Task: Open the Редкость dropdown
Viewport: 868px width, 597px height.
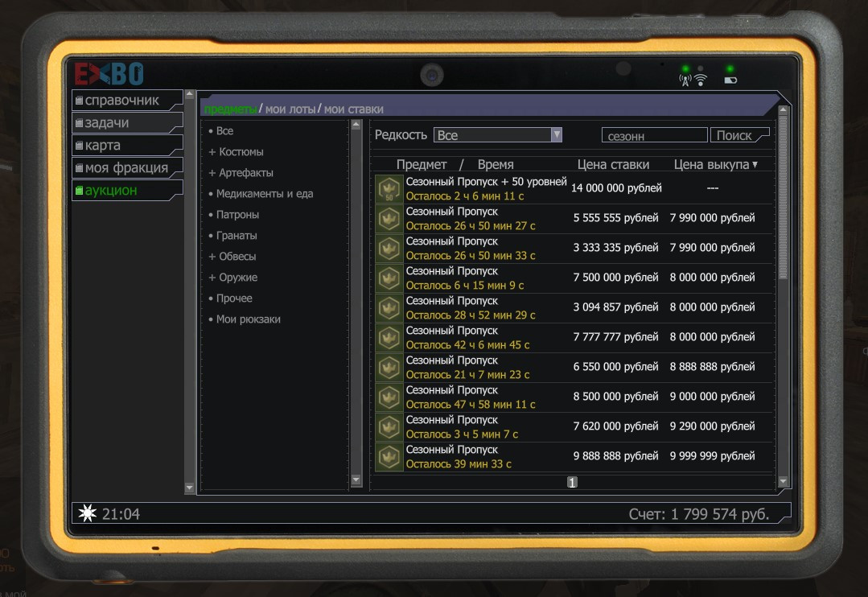Action: [498, 135]
